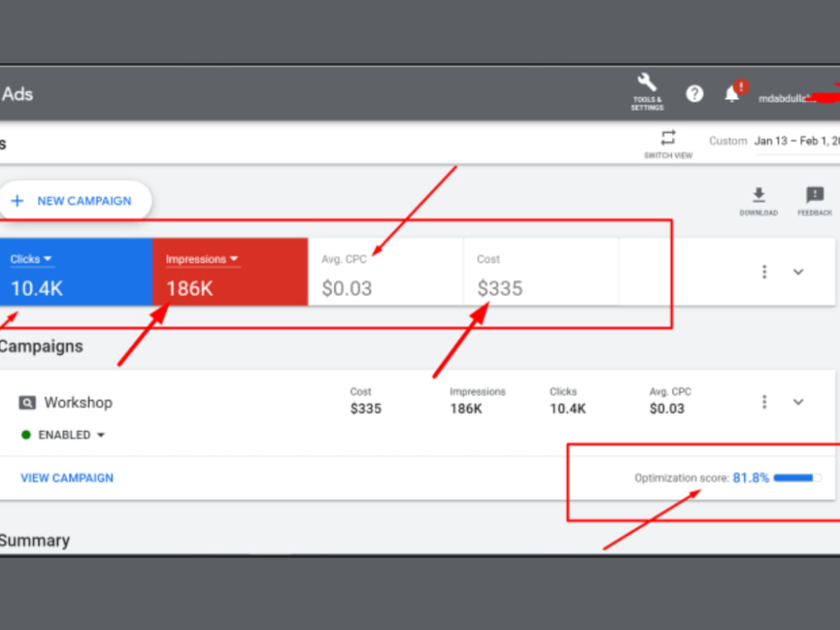
Task: Click the Ads logo text in header
Action: (17, 94)
